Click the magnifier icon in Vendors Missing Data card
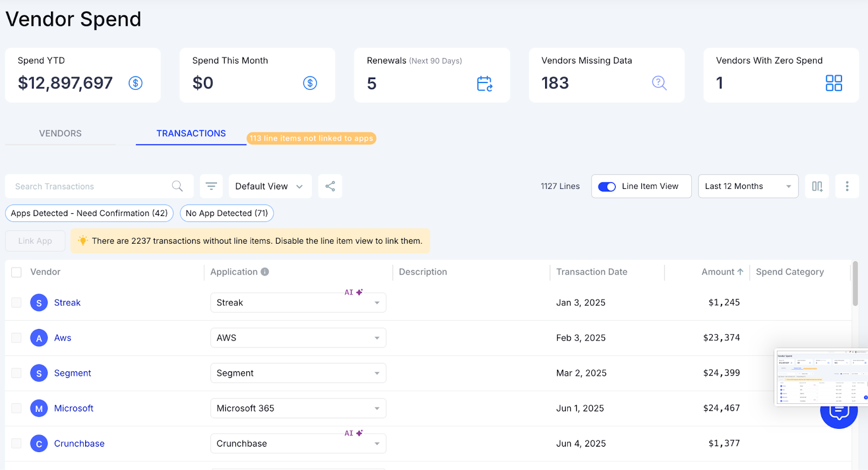Image resolution: width=868 pixels, height=470 pixels. tap(659, 83)
